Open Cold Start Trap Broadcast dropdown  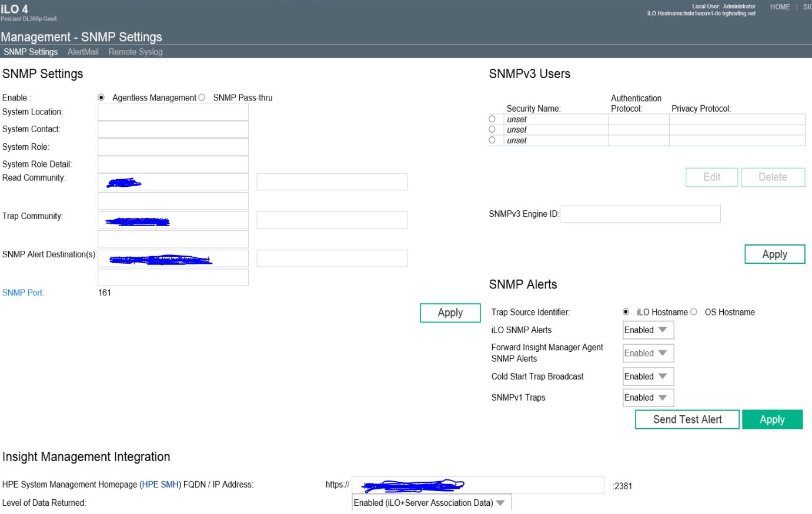[x=648, y=377]
